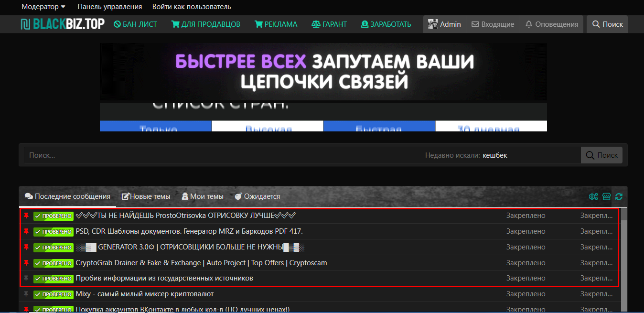Switch to the Новые темы tab
Viewport: 644px width, 313px height.
pos(146,196)
